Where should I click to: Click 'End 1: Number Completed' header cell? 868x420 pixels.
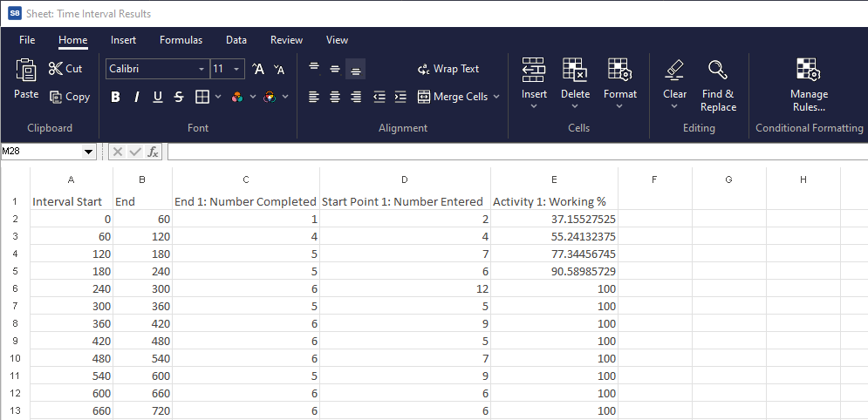tap(246, 201)
